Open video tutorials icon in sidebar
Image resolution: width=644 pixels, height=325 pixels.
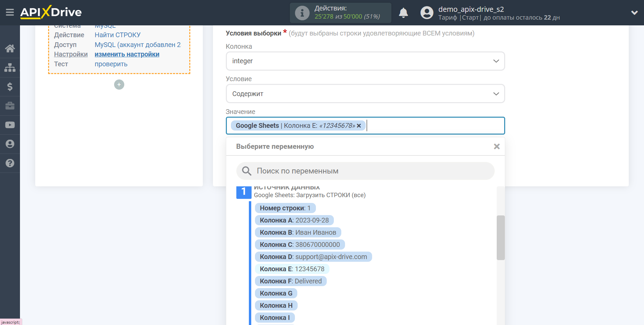[x=10, y=125]
